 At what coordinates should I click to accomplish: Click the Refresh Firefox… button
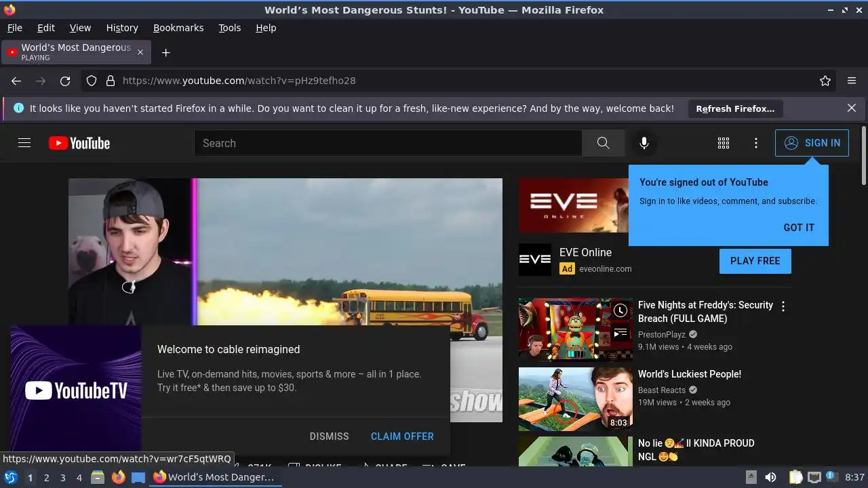pos(735,108)
